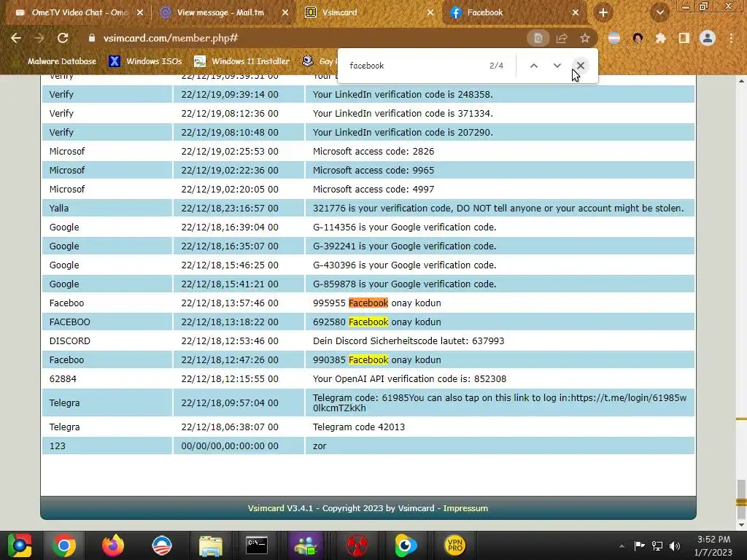Click the OpenAI API verification code 852308 message
This screenshot has width=747, height=560.
[409, 379]
